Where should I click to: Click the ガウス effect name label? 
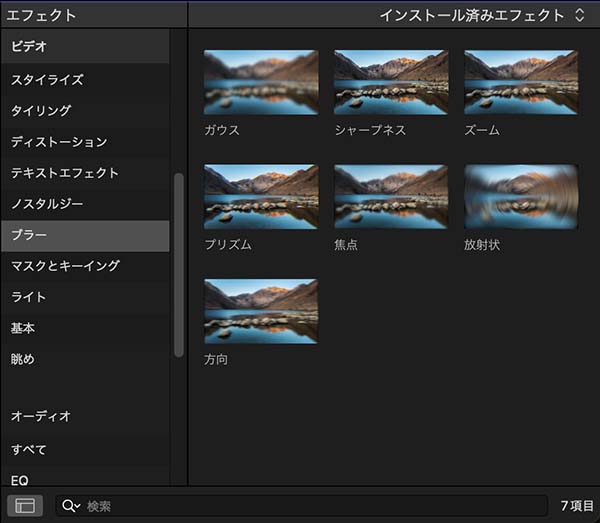coord(222,130)
